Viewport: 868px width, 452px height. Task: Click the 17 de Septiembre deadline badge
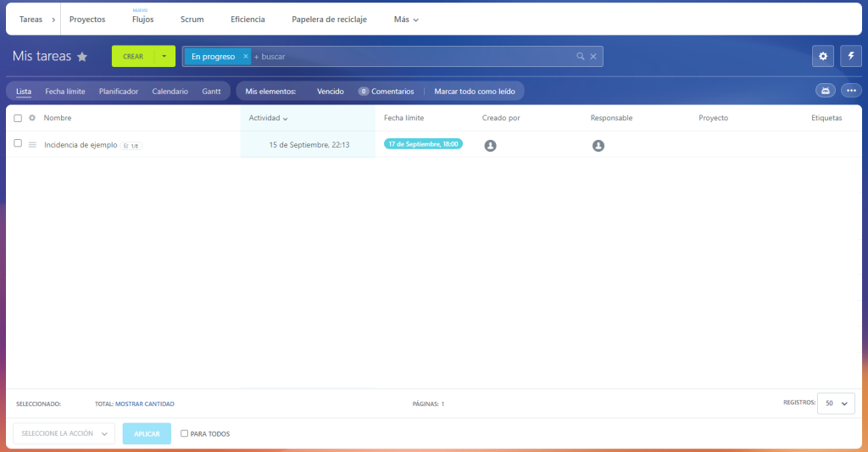coord(423,144)
